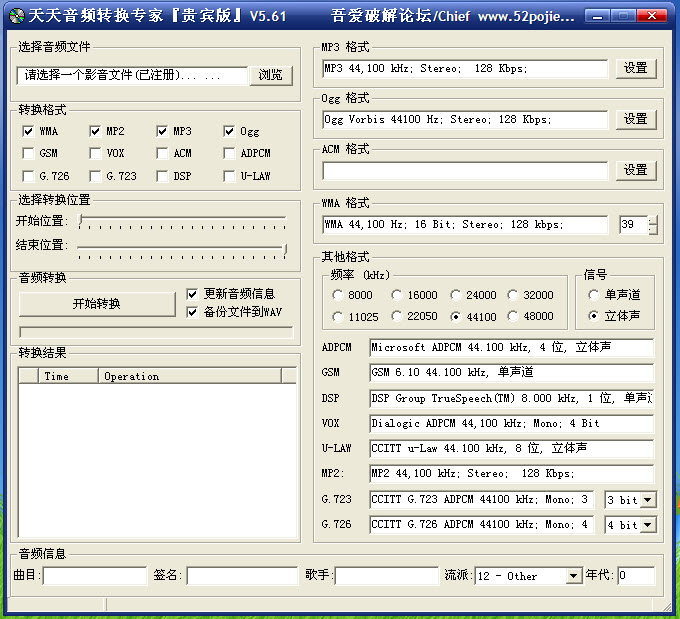Open Ogg format 设置 settings
This screenshot has width=680, height=619.
click(636, 118)
